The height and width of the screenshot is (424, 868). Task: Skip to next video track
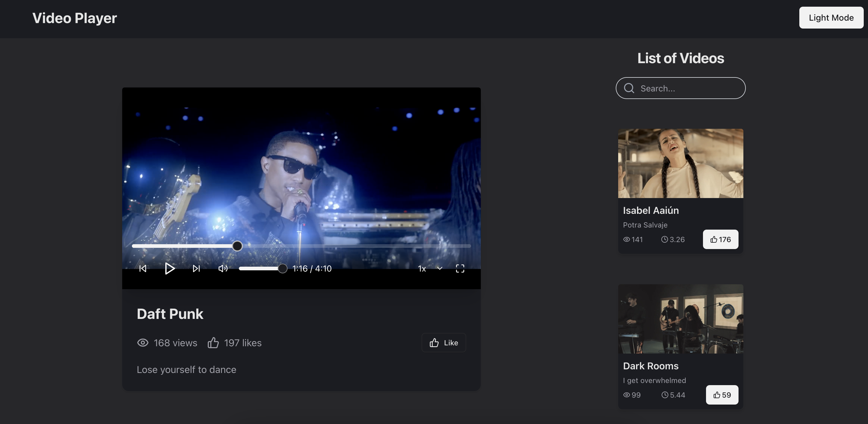click(196, 268)
